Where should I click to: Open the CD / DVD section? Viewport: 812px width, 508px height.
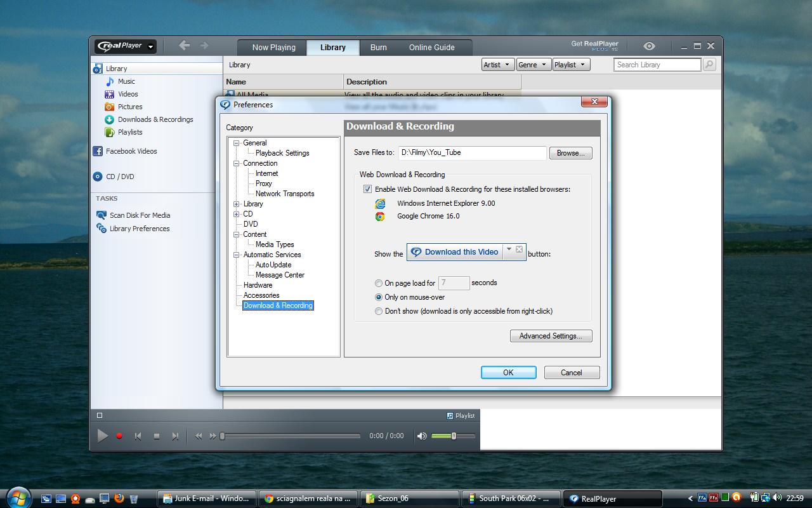[x=114, y=177]
